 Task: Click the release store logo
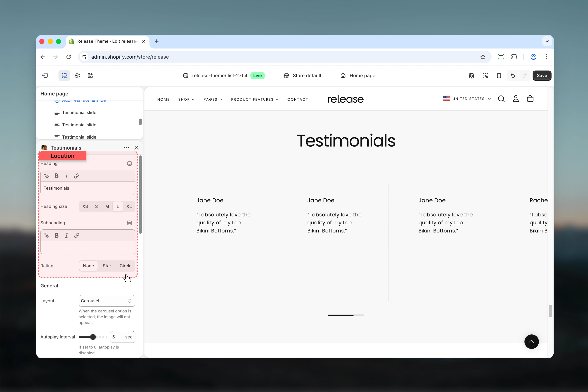(x=345, y=99)
